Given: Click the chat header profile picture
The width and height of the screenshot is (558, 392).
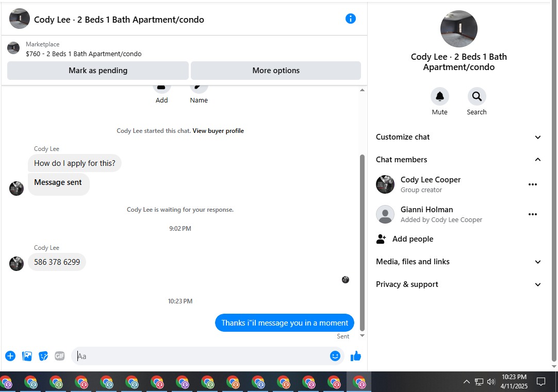Looking at the screenshot, I should (19, 19).
